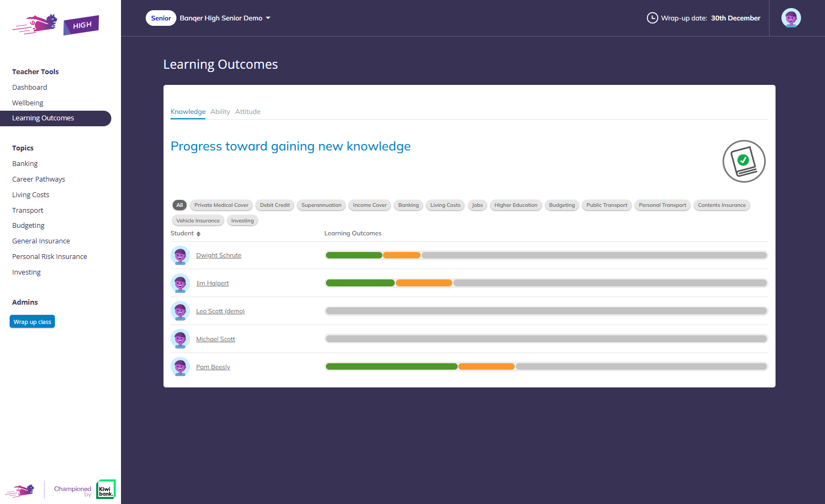
Task: Click the Senior level badge
Action: [161, 18]
